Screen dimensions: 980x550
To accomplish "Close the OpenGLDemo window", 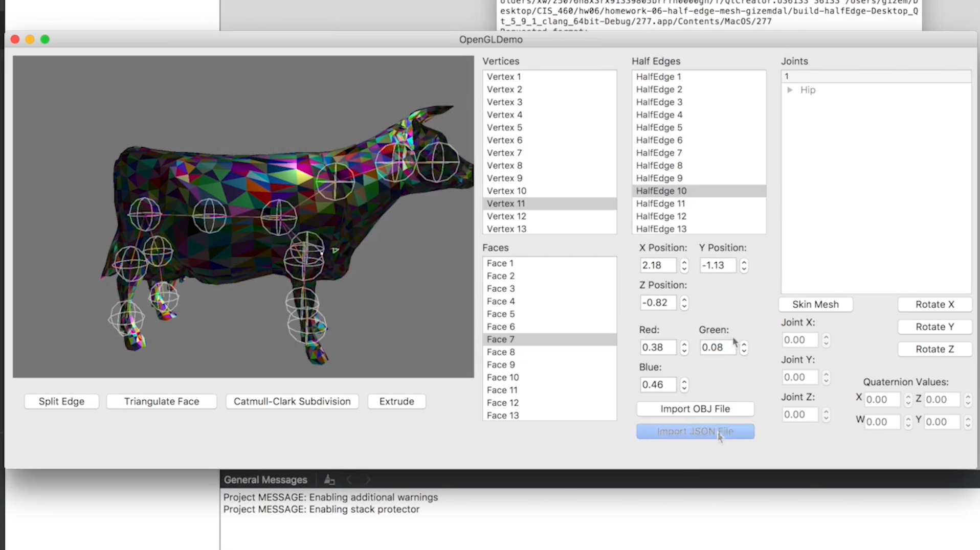I will pyautogui.click(x=15, y=39).
